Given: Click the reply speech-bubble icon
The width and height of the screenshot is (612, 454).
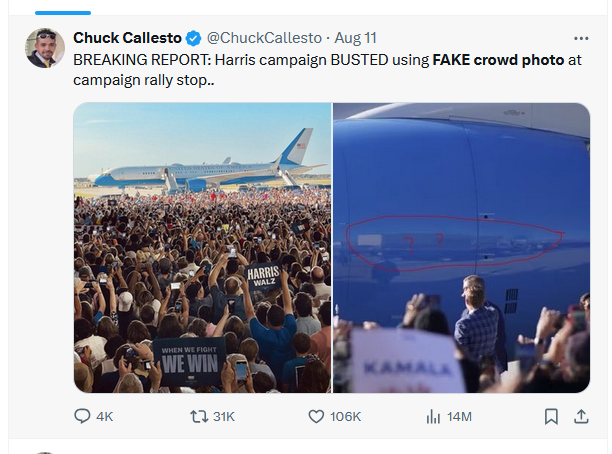Looking at the screenshot, I should (83, 416).
